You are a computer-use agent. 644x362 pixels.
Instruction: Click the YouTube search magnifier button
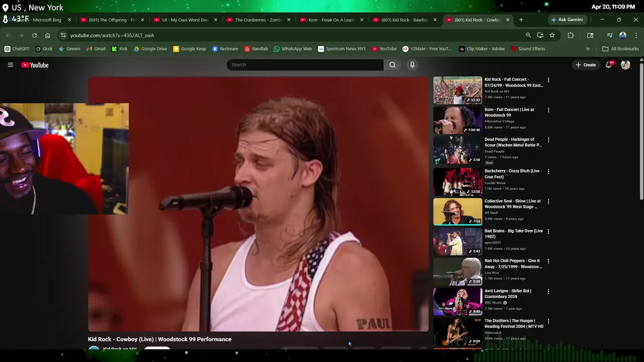392,65
